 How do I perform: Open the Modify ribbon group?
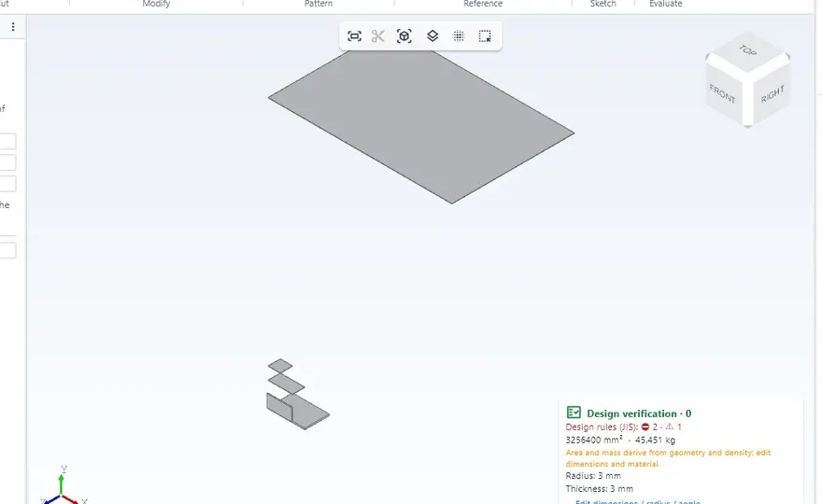156,4
